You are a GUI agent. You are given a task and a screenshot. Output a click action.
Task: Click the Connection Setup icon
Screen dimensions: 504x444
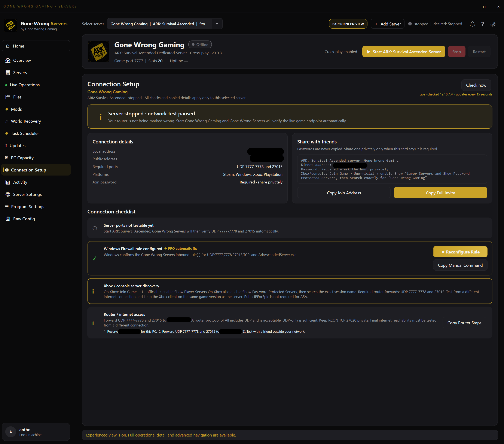click(x=7, y=170)
